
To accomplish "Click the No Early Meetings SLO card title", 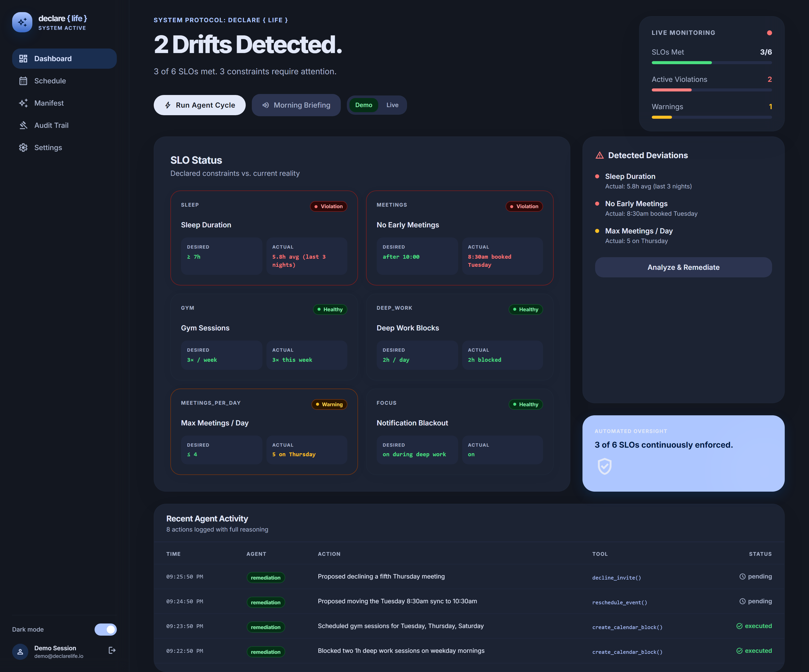I will coord(408,225).
